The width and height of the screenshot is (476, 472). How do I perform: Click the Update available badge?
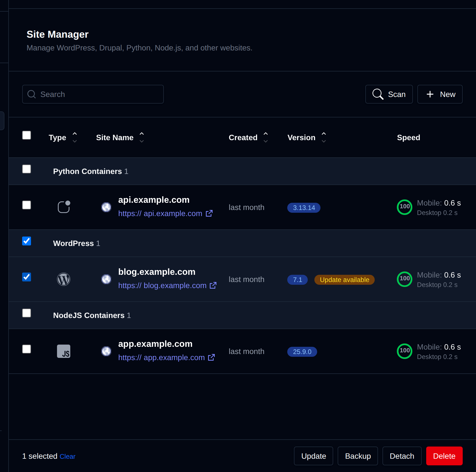345,280
